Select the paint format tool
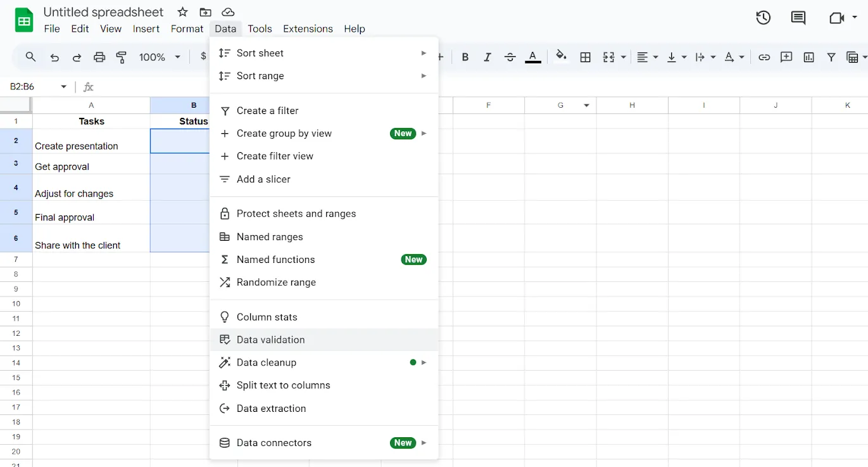The image size is (868, 467). [122, 58]
